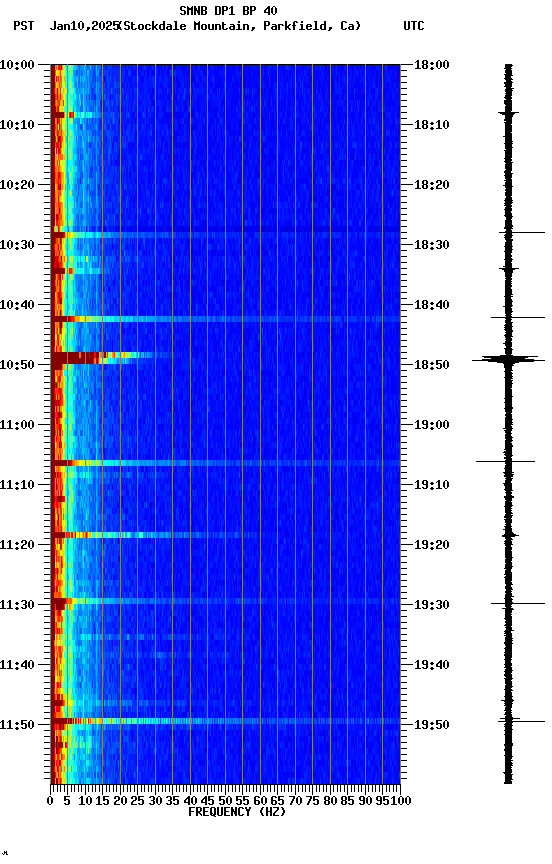Screen dimensions: 552x864
Task: Click the broadband streak near 10:28 PST
Action: 225,235
